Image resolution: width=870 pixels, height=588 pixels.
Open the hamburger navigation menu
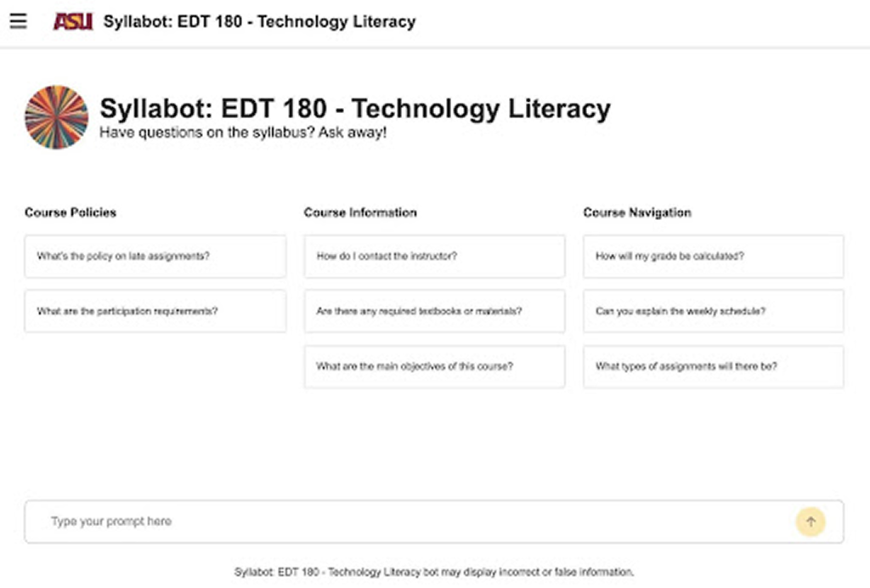click(x=19, y=21)
